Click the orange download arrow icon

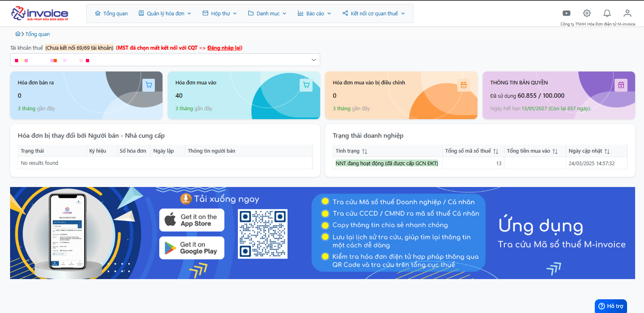click(185, 199)
